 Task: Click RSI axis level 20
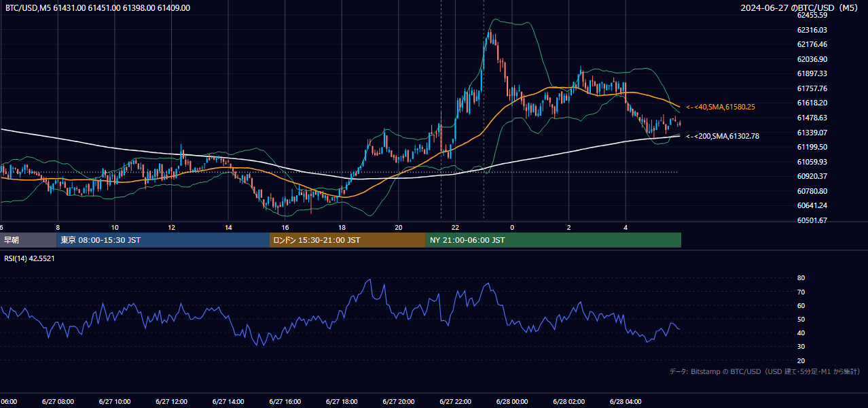click(x=801, y=360)
